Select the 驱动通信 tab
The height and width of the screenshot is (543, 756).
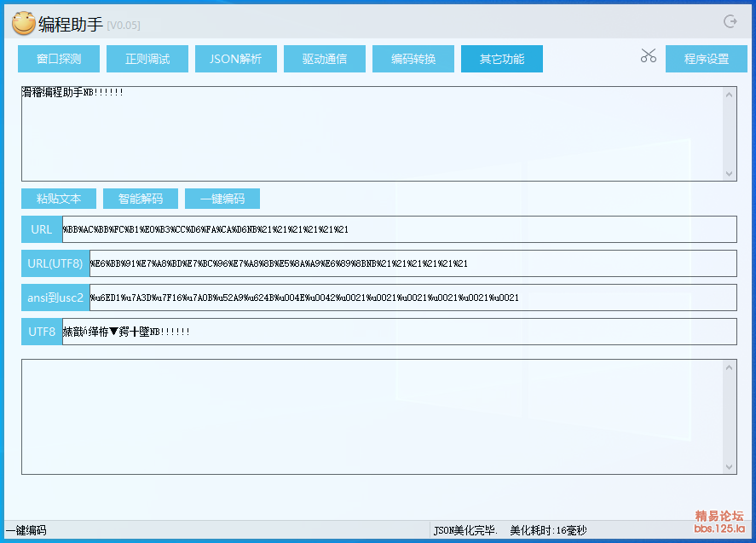(x=325, y=59)
